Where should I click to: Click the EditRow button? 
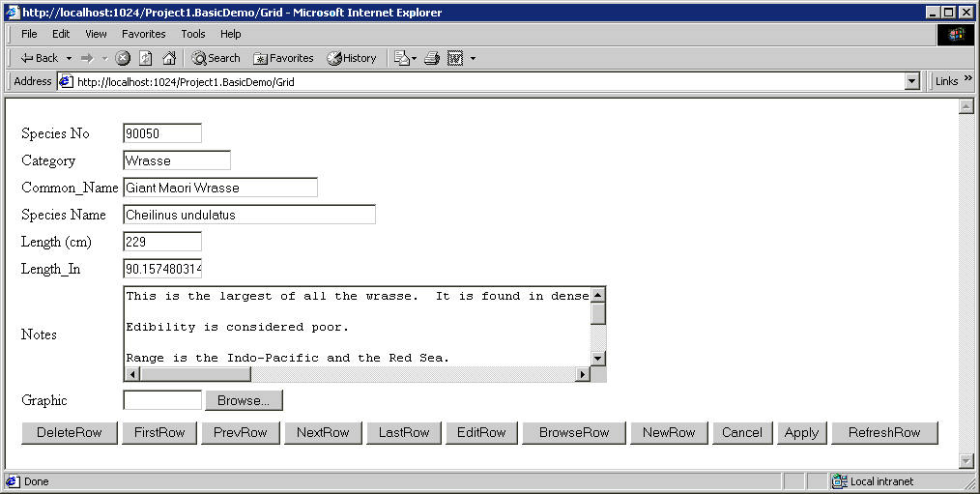pyautogui.click(x=481, y=433)
